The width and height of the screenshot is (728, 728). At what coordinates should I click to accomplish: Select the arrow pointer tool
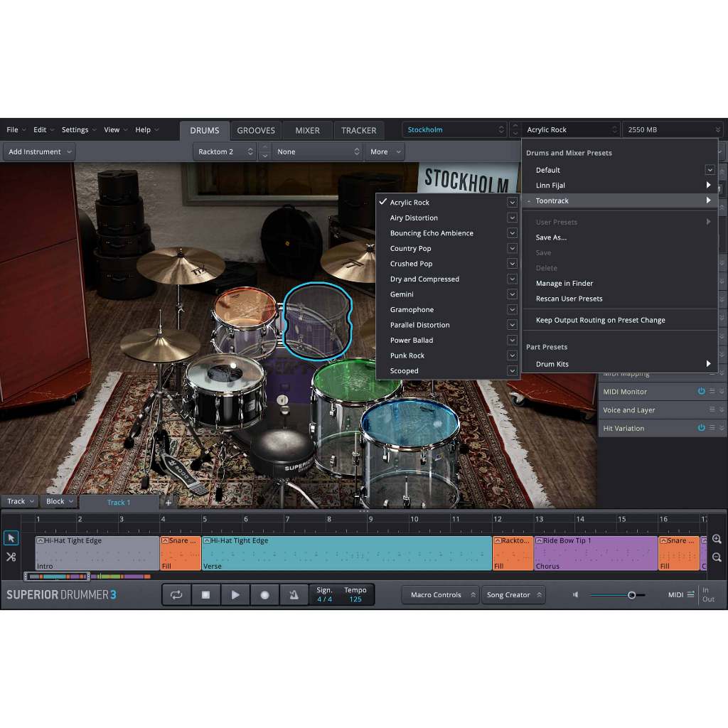pyautogui.click(x=11, y=538)
